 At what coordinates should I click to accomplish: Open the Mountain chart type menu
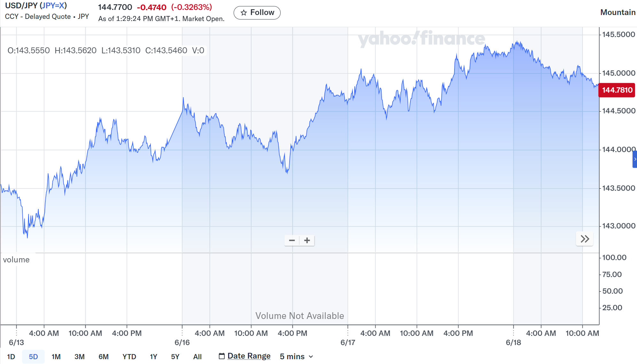pyautogui.click(x=618, y=12)
